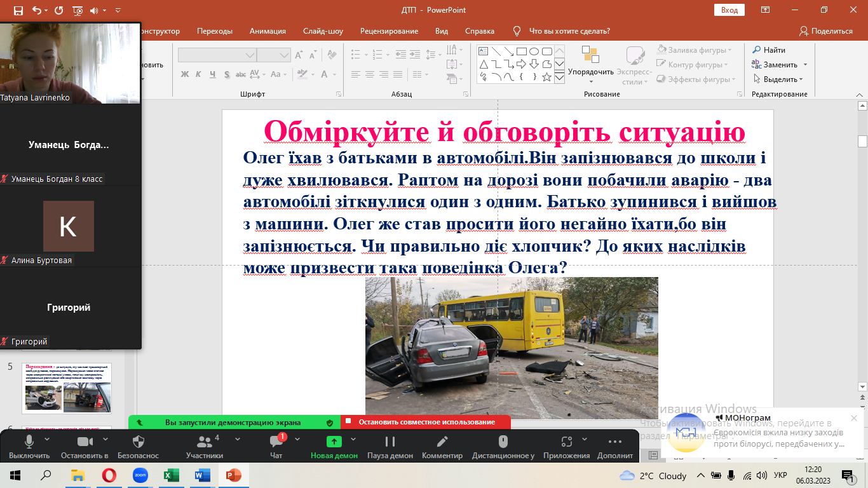This screenshot has width=868, height=488.
Task: Click the Redo icon in title bar
Action: 59,10
